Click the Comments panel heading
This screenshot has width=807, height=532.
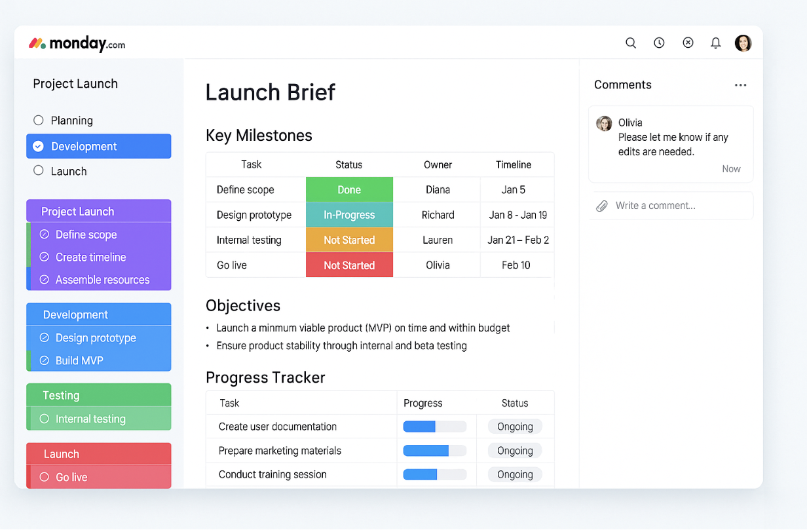623,85
